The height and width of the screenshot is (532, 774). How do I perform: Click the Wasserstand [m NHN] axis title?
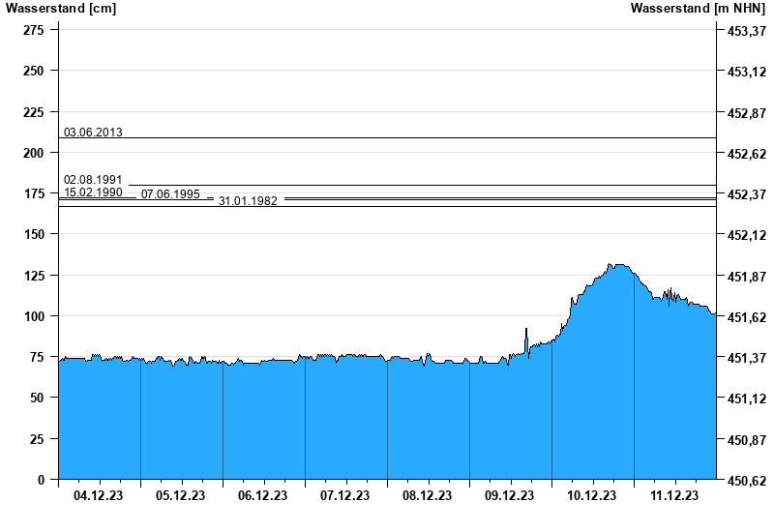pos(698,9)
